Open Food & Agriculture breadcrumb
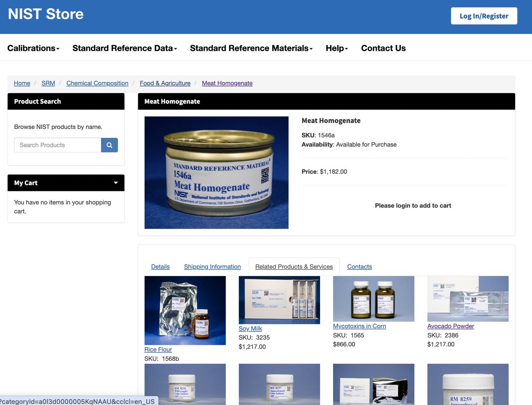Image resolution: width=532 pixels, height=405 pixels. (x=165, y=83)
